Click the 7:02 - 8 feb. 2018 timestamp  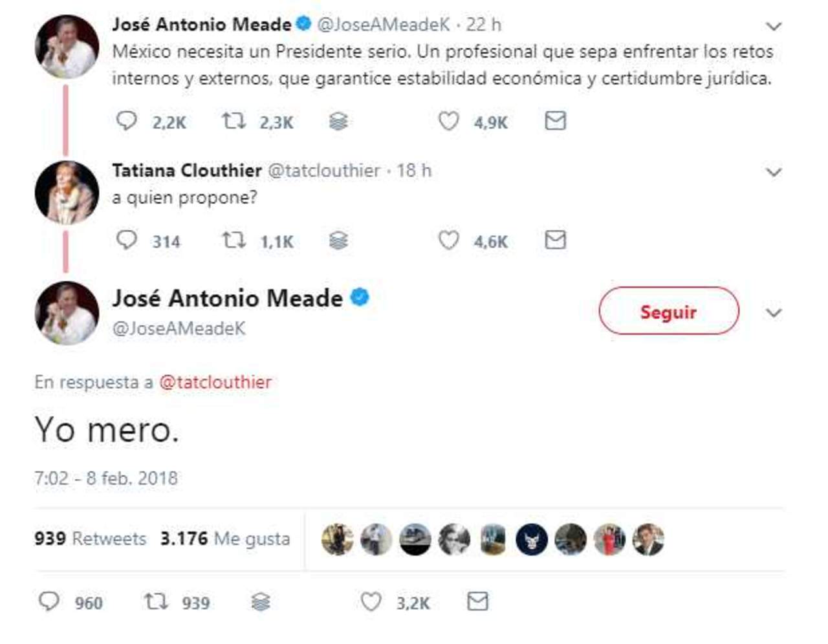pos(106,478)
